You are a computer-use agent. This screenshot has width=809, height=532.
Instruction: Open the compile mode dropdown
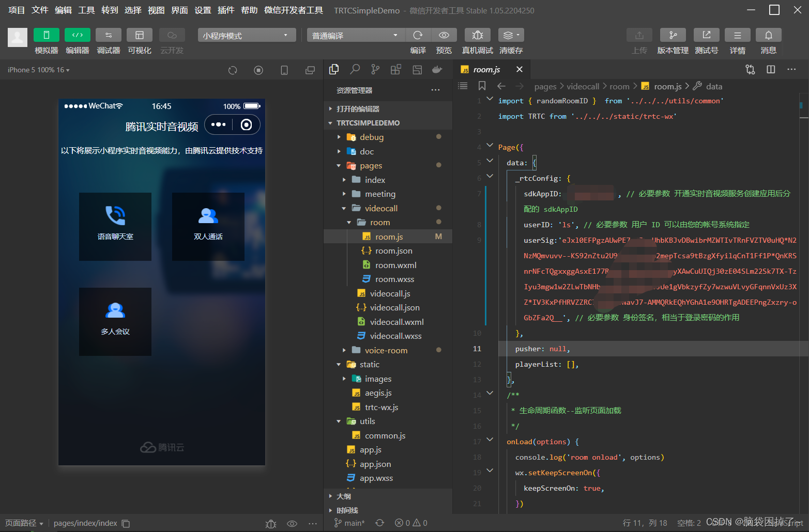[356, 35]
